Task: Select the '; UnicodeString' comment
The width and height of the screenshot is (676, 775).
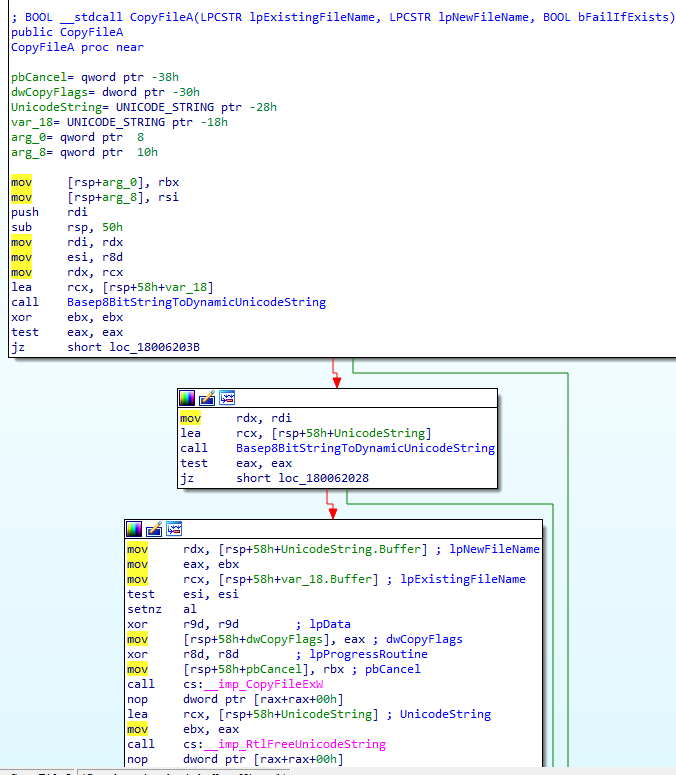Action: click(439, 714)
